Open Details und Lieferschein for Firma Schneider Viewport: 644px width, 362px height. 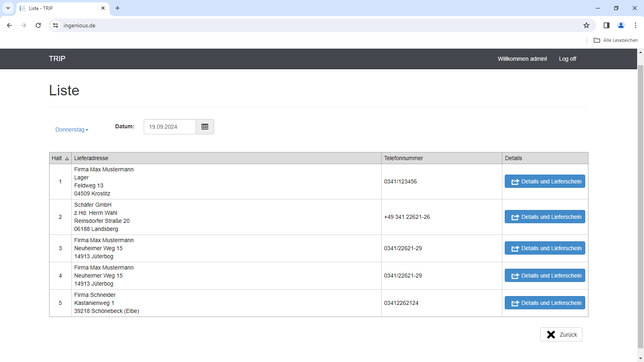point(545,303)
